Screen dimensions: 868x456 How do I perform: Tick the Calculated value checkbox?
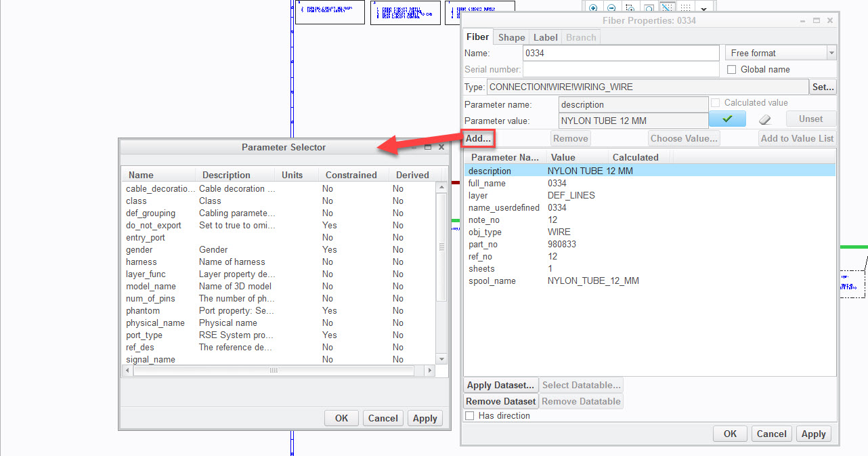[715, 103]
